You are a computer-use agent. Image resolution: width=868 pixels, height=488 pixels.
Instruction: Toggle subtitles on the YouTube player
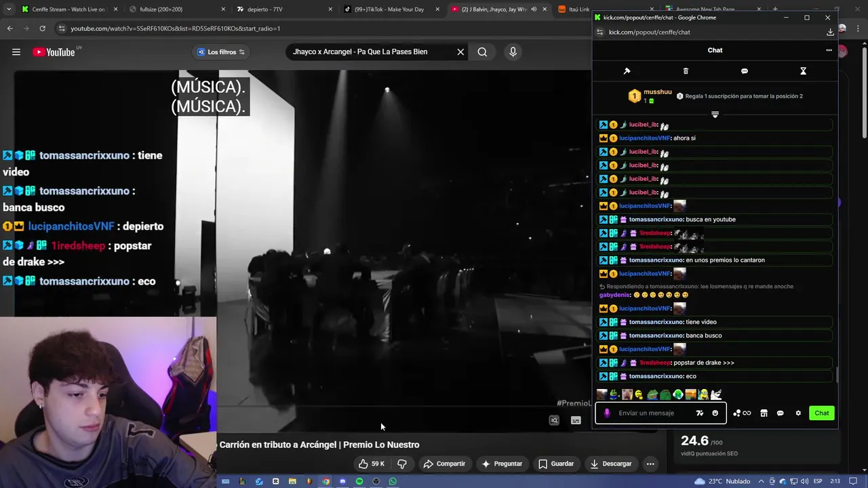[576, 420]
